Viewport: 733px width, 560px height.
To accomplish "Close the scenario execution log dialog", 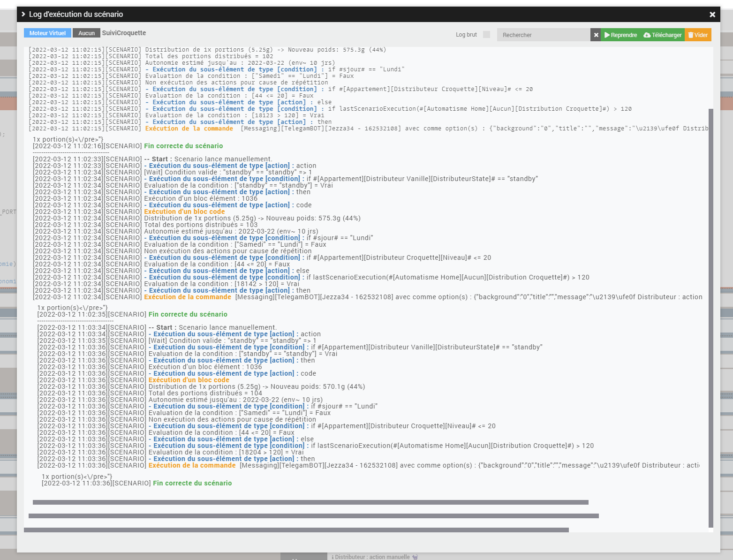I will [712, 14].
